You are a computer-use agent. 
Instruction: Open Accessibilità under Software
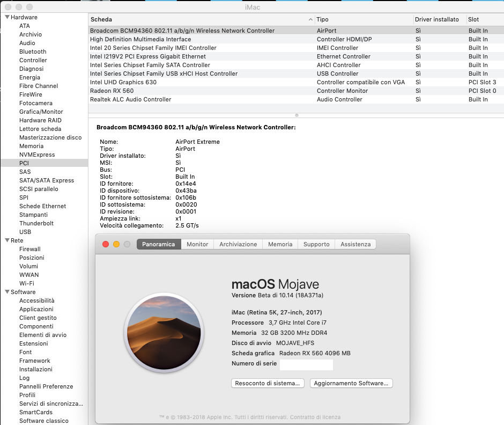(x=36, y=301)
